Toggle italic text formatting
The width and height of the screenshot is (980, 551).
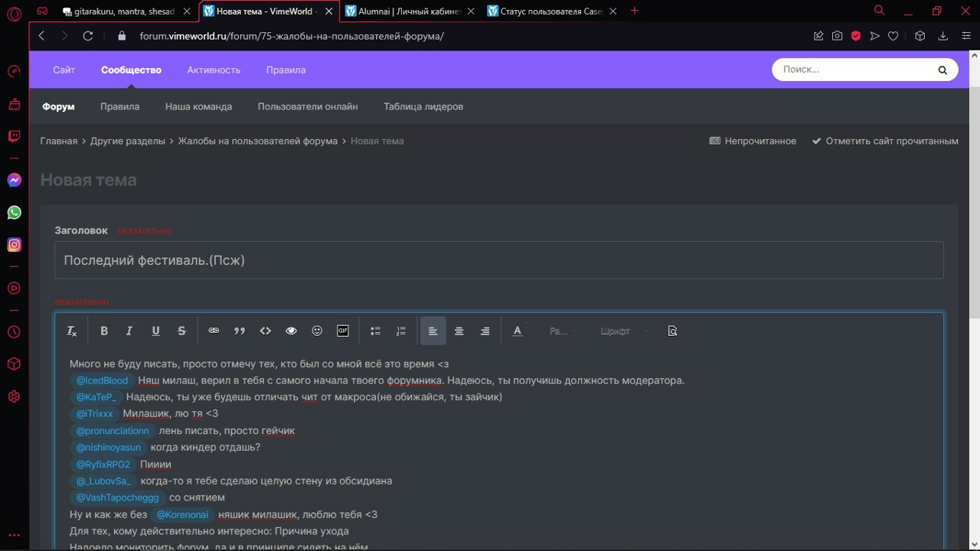click(129, 331)
